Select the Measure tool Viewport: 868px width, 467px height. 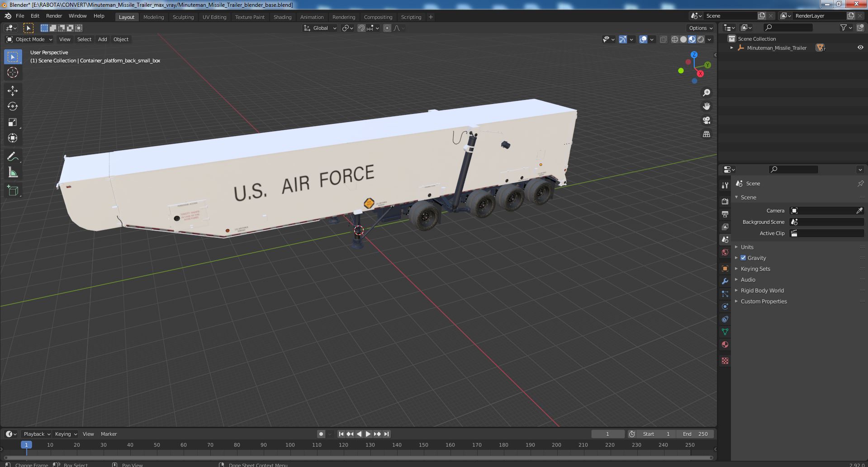click(x=13, y=173)
